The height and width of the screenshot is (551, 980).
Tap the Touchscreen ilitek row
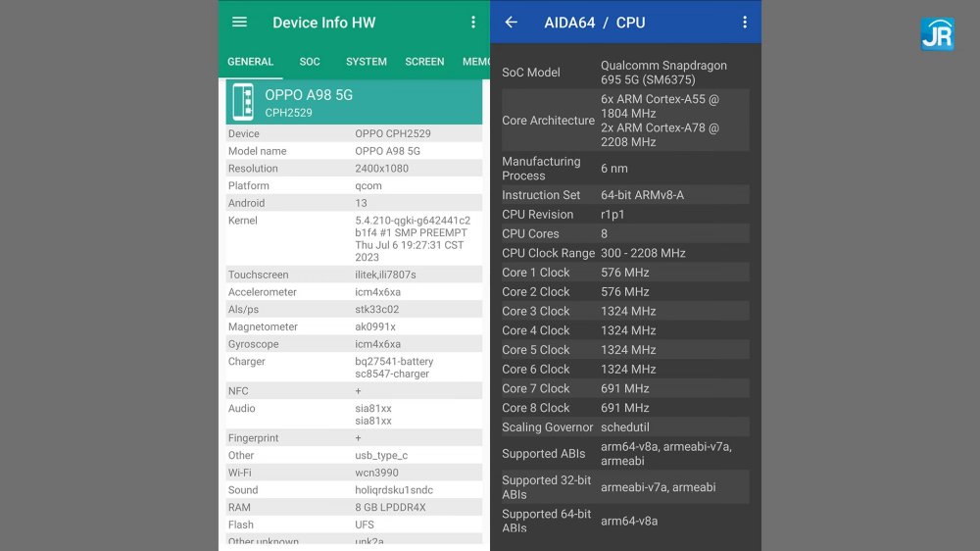tap(354, 275)
